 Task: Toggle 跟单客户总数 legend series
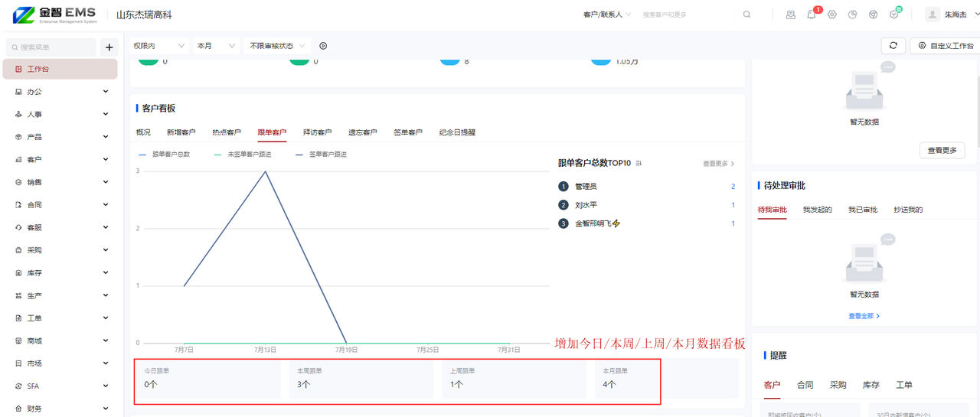(164, 155)
